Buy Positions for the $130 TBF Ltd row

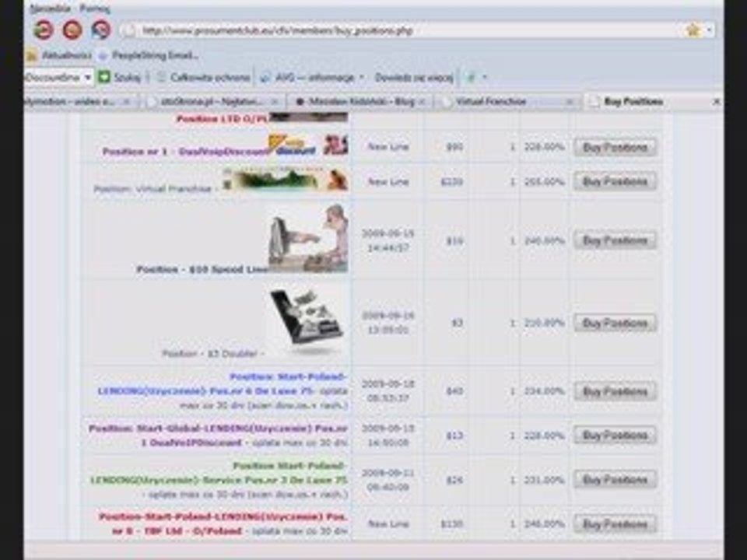point(615,523)
